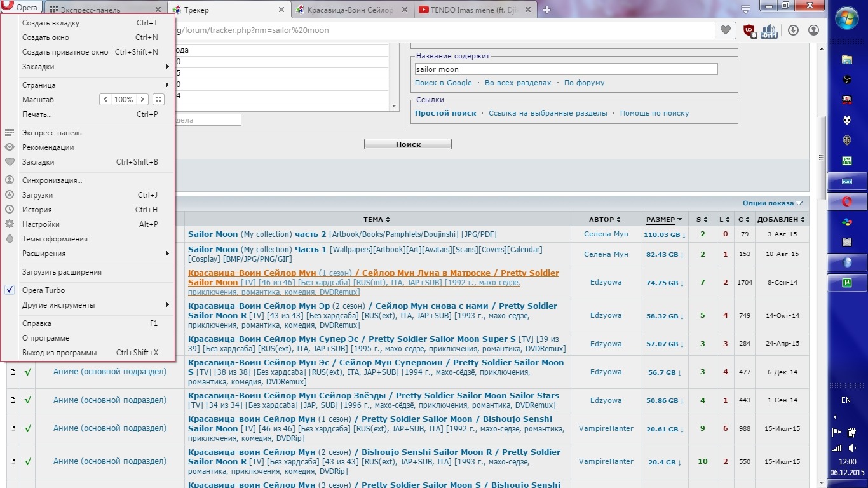
Task: Choose 'Справка' from the menu
Action: click(88, 323)
